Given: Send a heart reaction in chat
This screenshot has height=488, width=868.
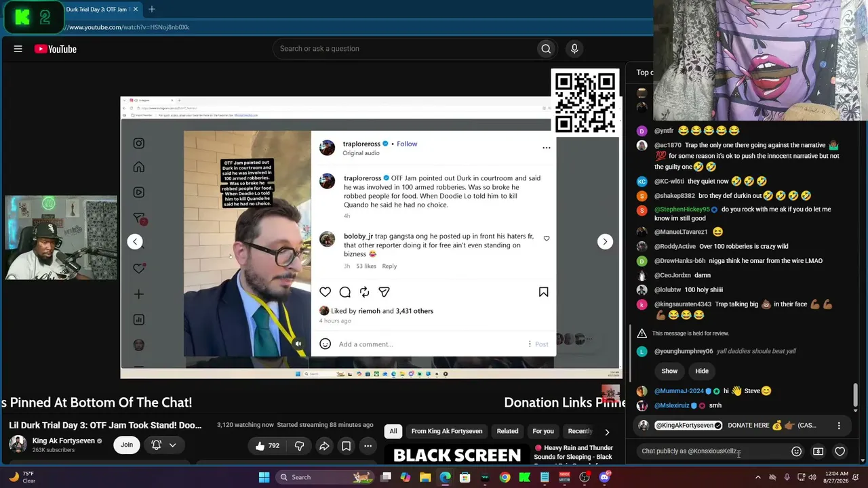Looking at the screenshot, I should tap(840, 451).
